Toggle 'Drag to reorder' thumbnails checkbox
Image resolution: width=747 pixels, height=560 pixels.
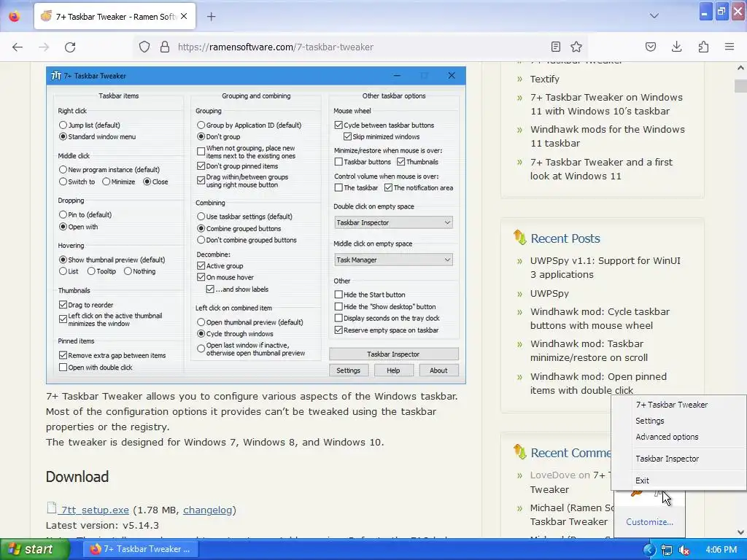[x=63, y=305]
